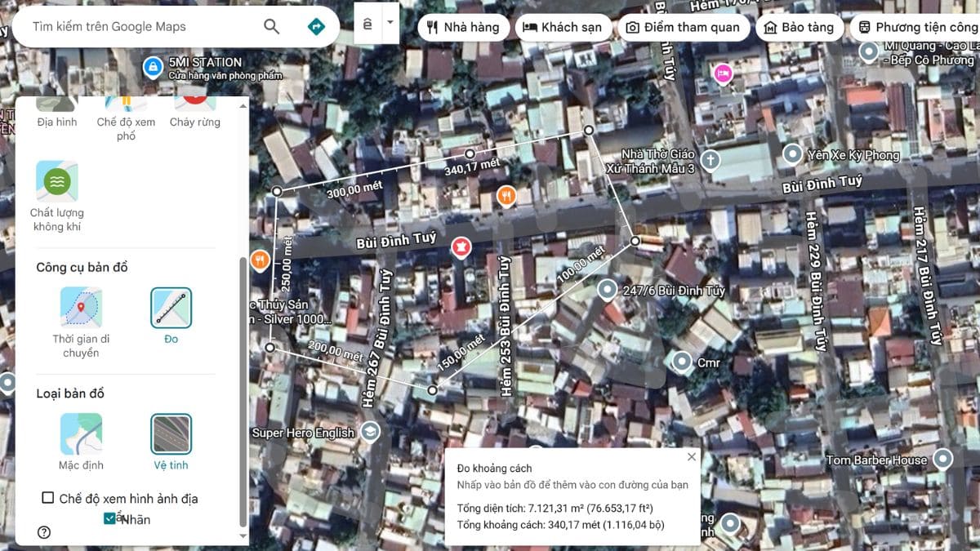Open dropdown arrow beside the ê input button
The width and height of the screenshot is (980, 551).
[390, 22]
